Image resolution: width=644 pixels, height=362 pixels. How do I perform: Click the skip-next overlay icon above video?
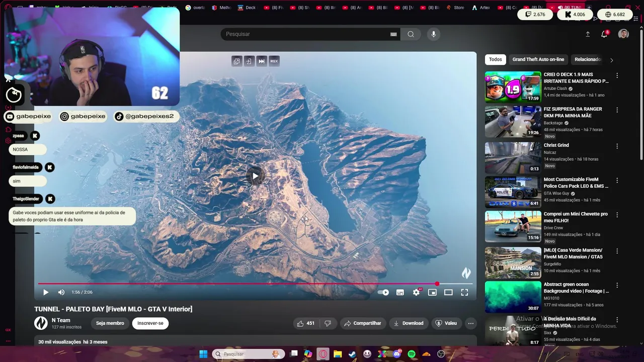261,61
